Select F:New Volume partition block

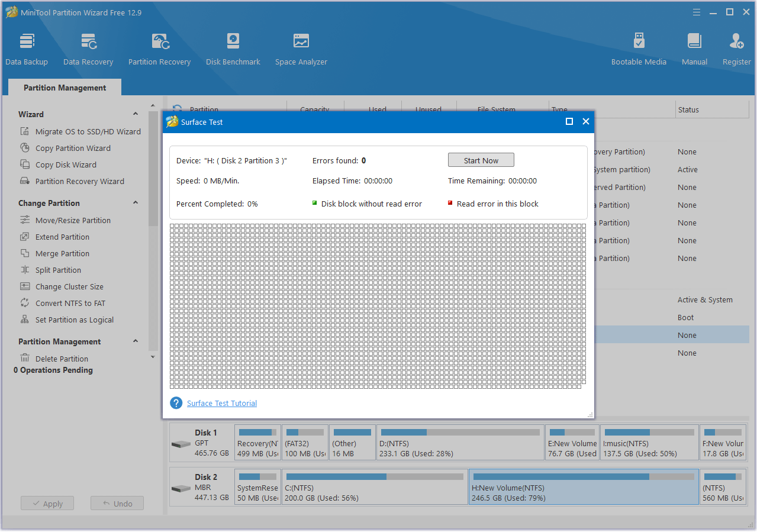[x=723, y=442]
